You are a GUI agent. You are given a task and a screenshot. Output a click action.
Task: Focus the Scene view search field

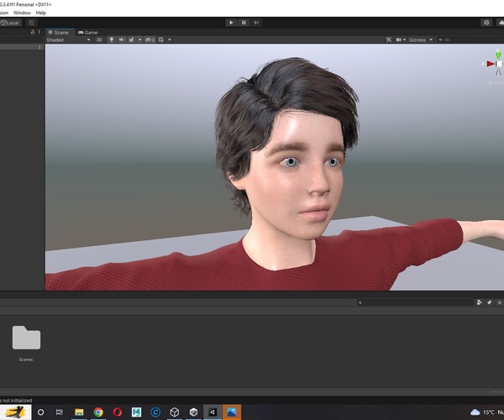470,39
